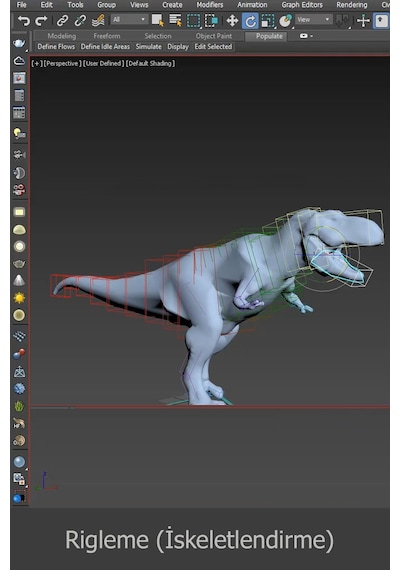Pick the Rectangular Selection Region icon
400x570 pixels.
193,21
